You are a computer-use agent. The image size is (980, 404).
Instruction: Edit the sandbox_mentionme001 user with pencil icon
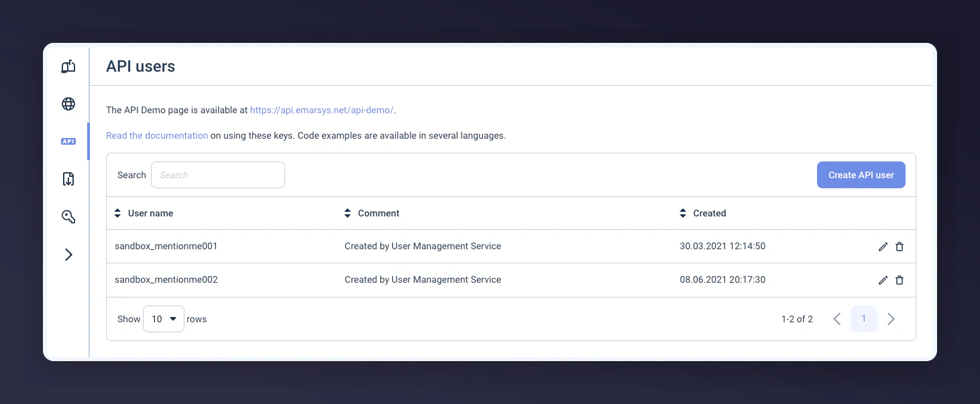pyautogui.click(x=883, y=247)
